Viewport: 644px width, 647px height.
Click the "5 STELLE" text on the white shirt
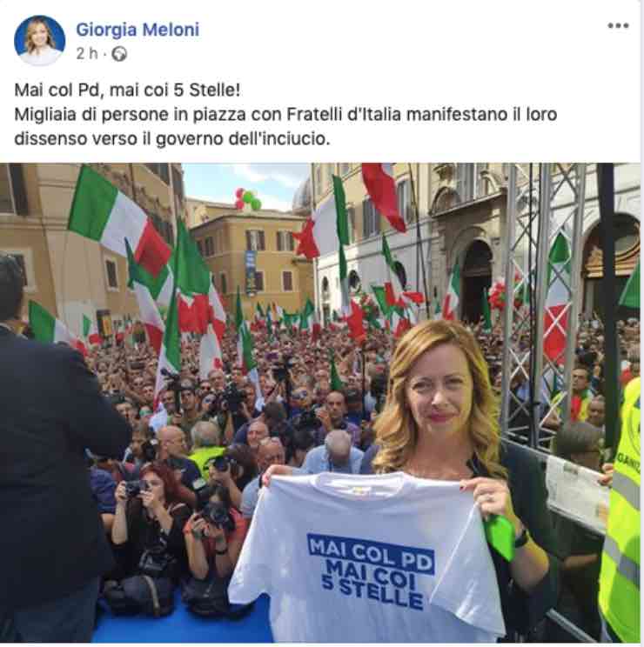point(372,592)
